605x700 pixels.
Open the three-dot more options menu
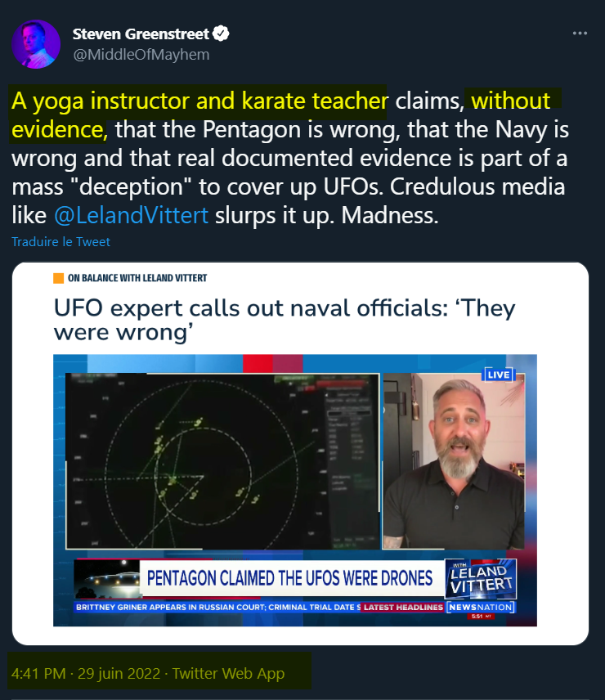tap(580, 33)
